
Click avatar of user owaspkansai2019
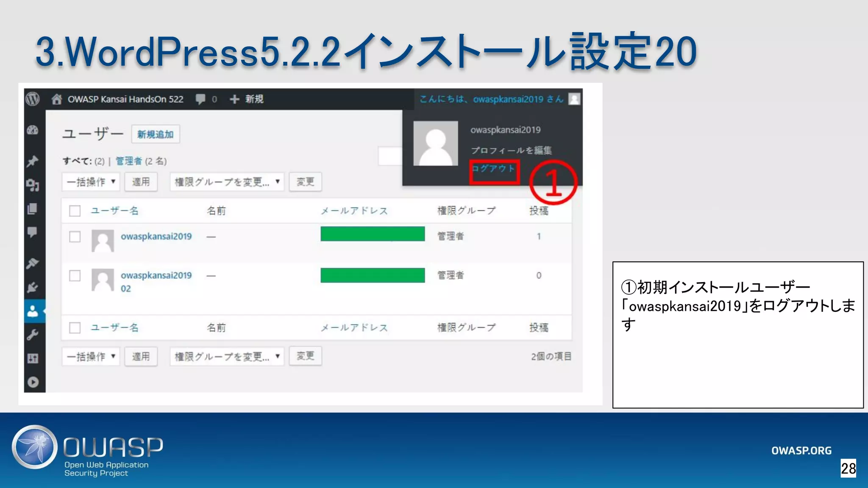coord(103,241)
